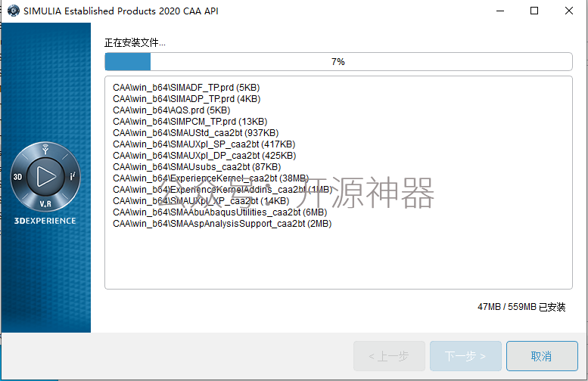Click the disabled 下一步 button
Viewport: 588px width, 381px height.
click(465, 356)
